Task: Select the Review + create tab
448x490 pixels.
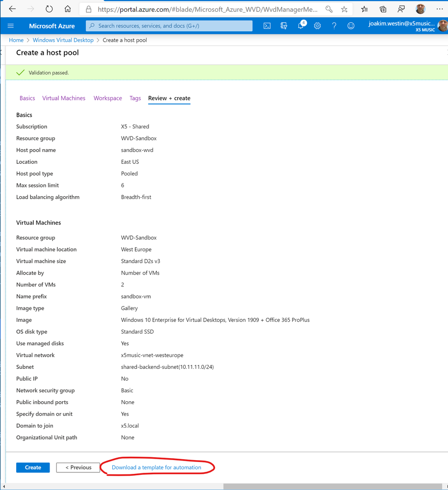Action: pyautogui.click(x=169, y=98)
